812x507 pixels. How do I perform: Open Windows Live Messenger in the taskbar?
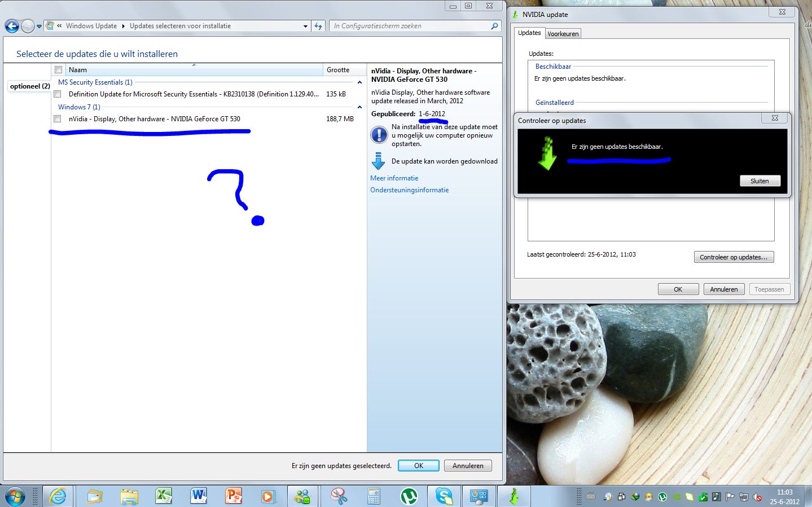coord(302,496)
